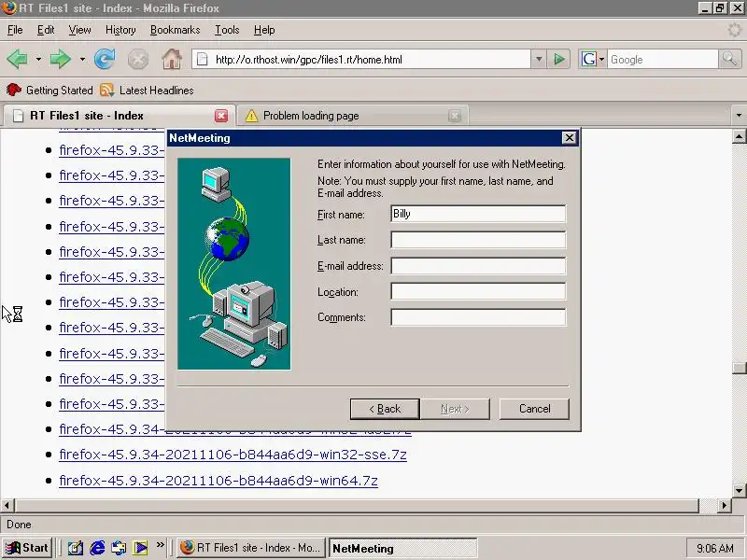Open the History menu
Screen dimensions: 747x560
pyautogui.click(x=120, y=30)
